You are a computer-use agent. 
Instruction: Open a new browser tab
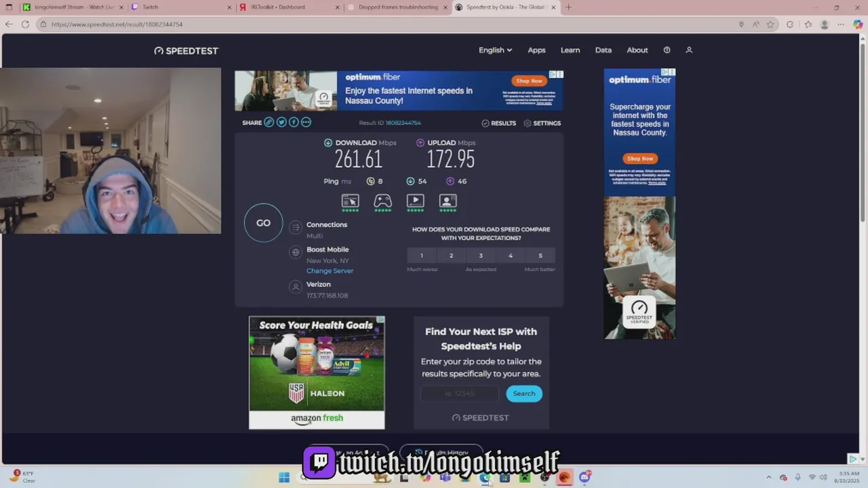[568, 7]
